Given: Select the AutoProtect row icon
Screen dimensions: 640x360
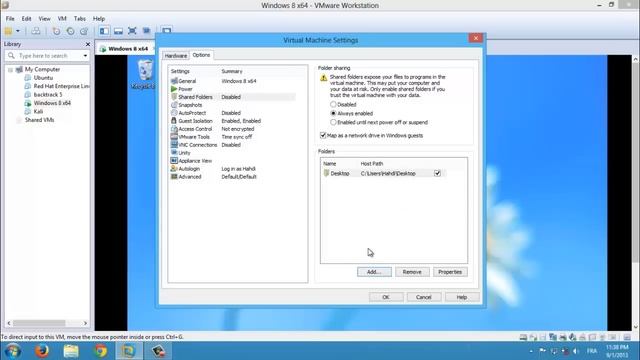Looking at the screenshot, I should [174, 113].
